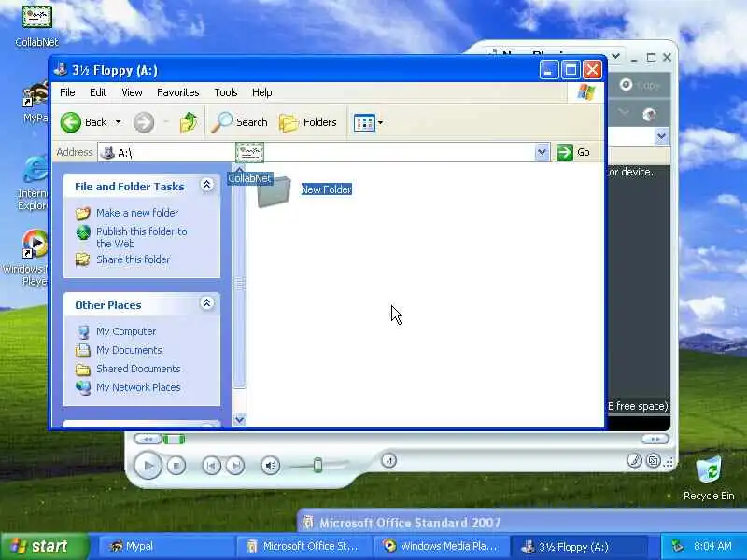Open Shared Documents from Other Places
Viewport: 747px width, 560px height.
138,369
